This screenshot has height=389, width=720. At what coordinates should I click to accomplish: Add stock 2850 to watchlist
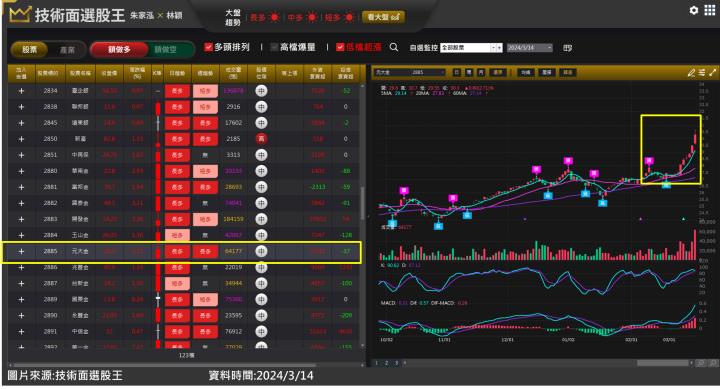21,139
